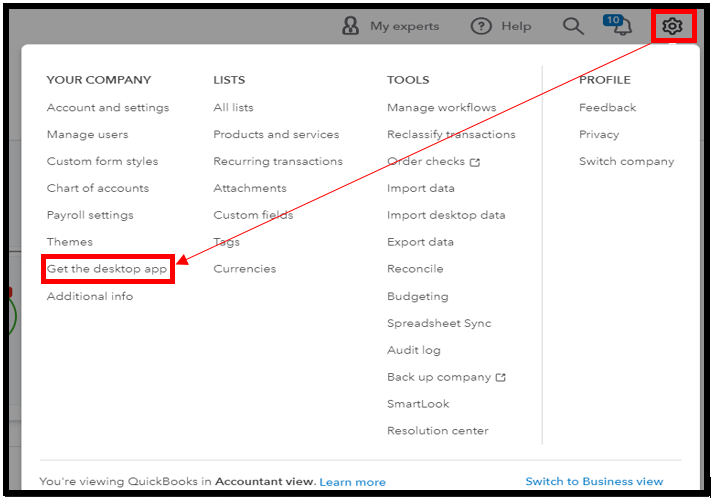Open Custom fields
The height and width of the screenshot is (499, 715).
[253, 215]
